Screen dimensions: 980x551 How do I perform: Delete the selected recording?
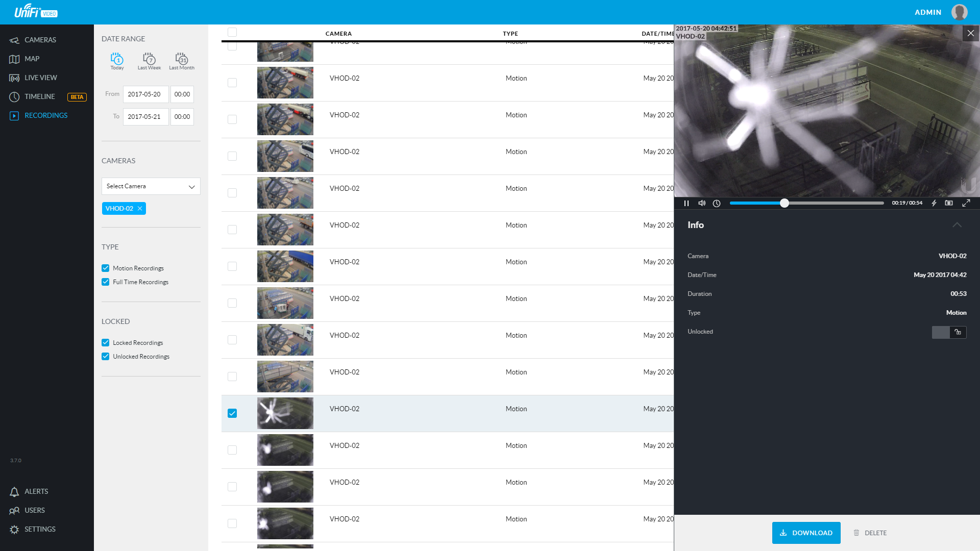[x=870, y=533]
